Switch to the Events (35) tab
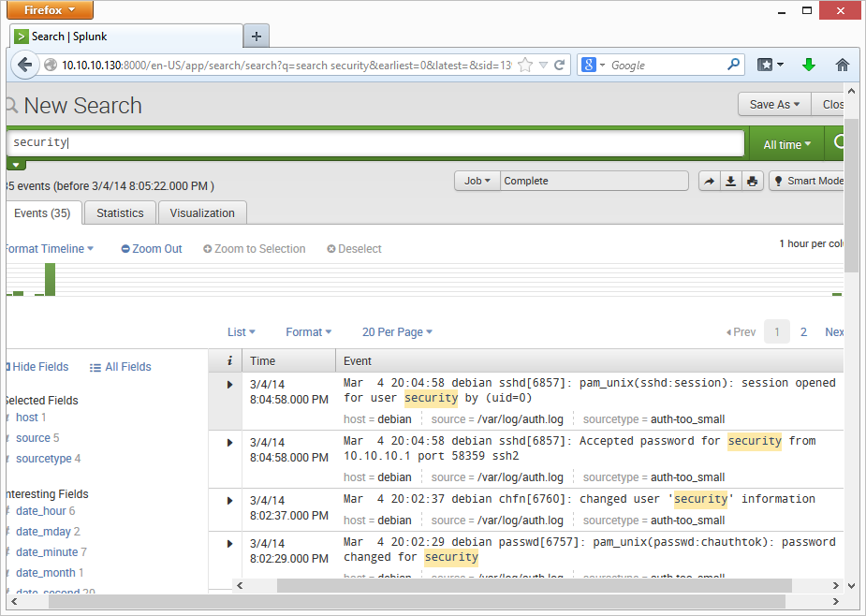This screenshot has width=866, height=616. click(x=42, y=213)
